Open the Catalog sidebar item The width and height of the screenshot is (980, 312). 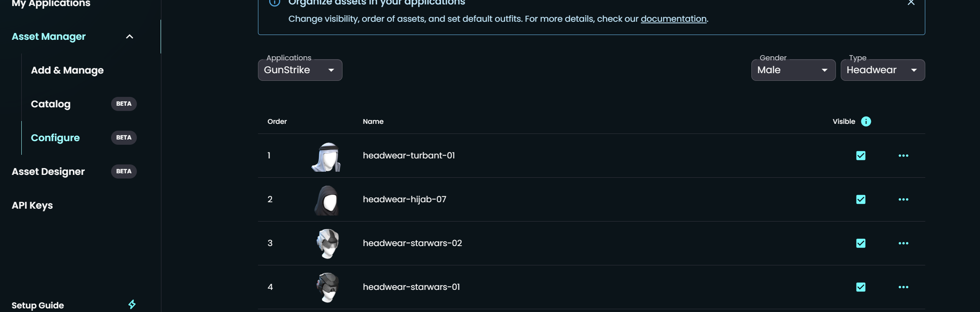coord(51,104)
